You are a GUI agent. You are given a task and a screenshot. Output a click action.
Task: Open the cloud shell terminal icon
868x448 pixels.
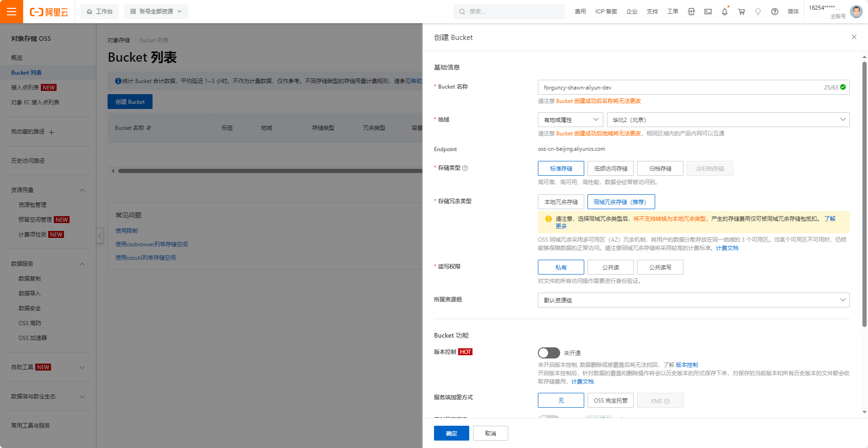pos(708,12)
